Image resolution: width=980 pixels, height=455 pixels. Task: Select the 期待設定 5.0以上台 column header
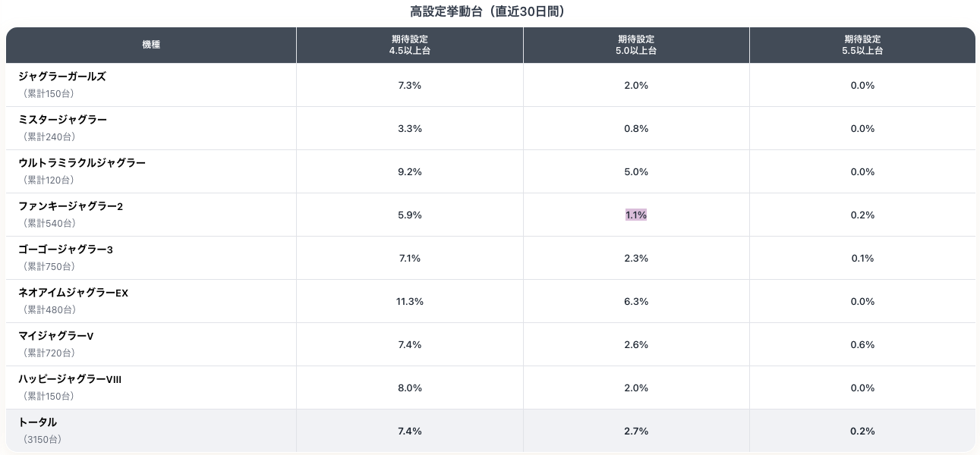pos(636,45)
